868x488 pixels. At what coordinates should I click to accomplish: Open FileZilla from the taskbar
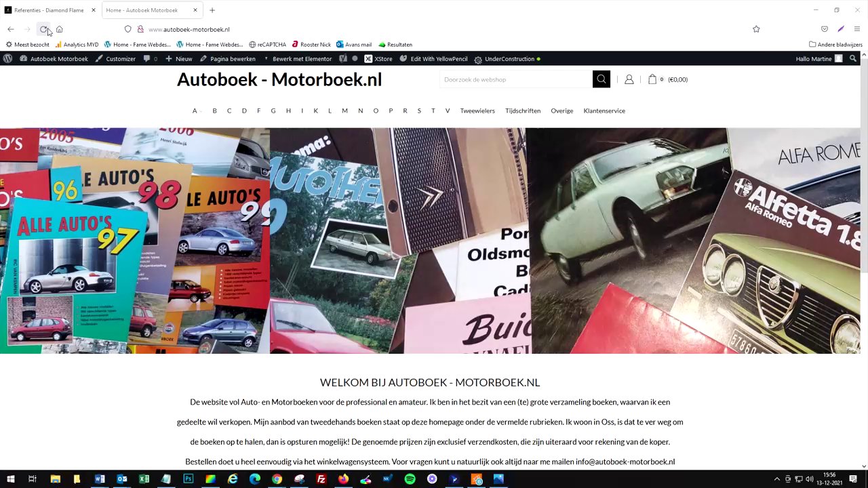321,479
